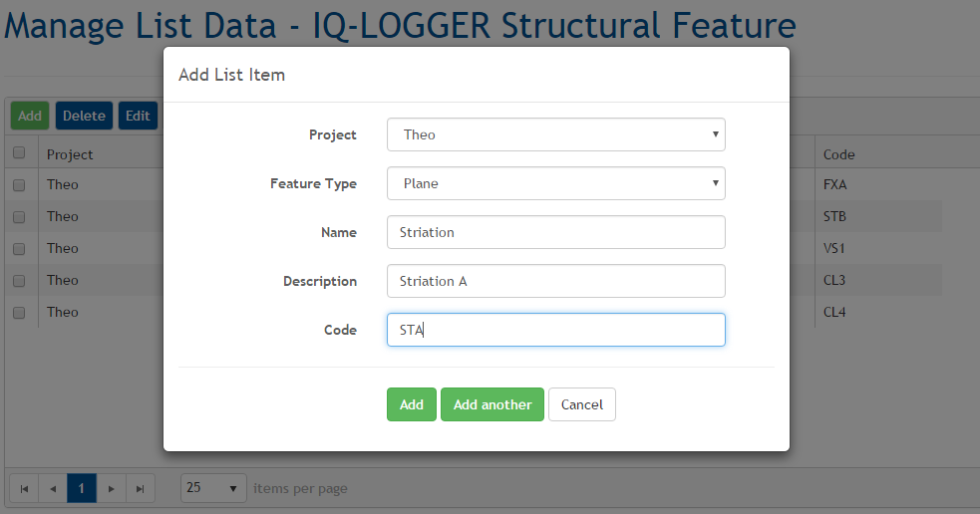980x514 pixels.
Task: Cancel the Add List Item dialog
Action: [x=582, y=404]
